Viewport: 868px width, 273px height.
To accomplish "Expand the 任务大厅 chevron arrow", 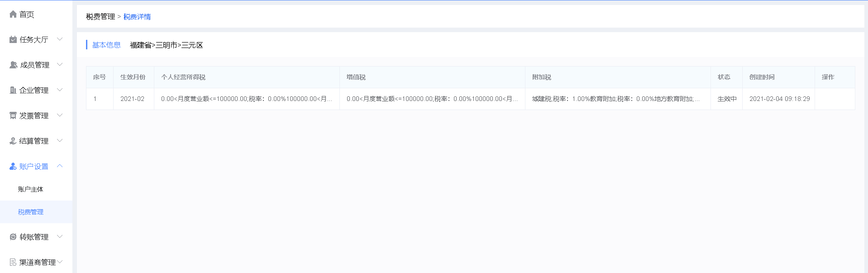I will coord(60,39).
